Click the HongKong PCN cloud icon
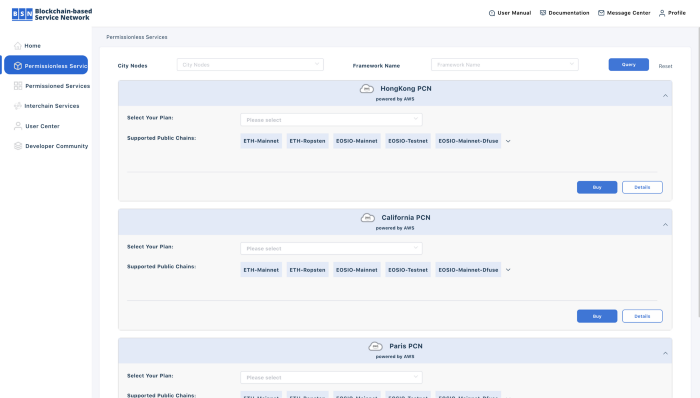Image resolution: width=700 pixels, height=398 pixels. [367, 89]
